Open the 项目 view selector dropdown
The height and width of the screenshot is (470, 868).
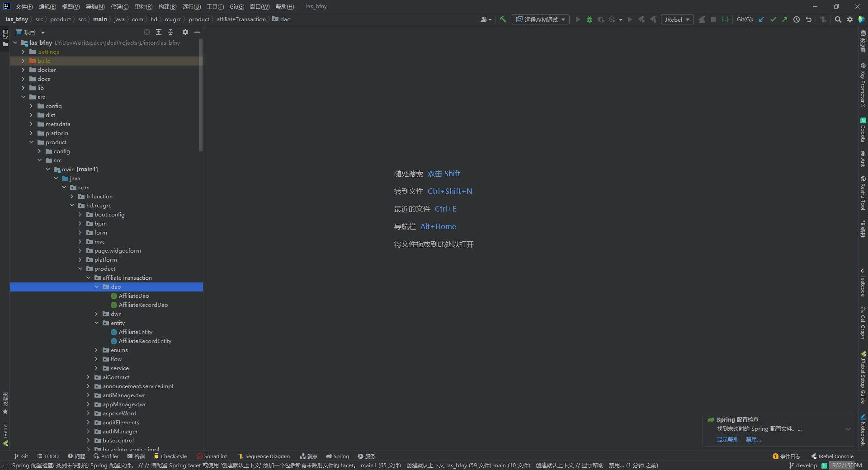pyautogui.click(x=30, y=32)
